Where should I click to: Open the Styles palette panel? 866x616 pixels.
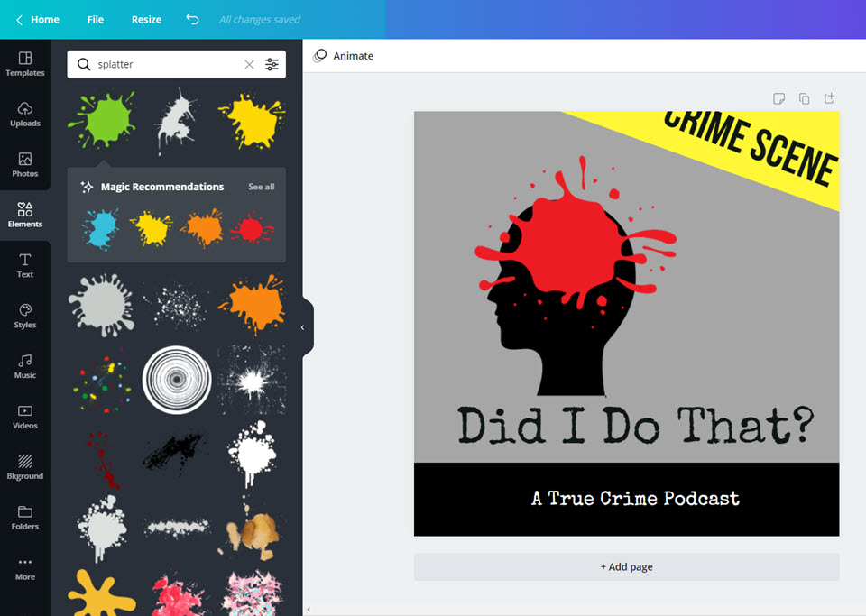pos(25,317)
